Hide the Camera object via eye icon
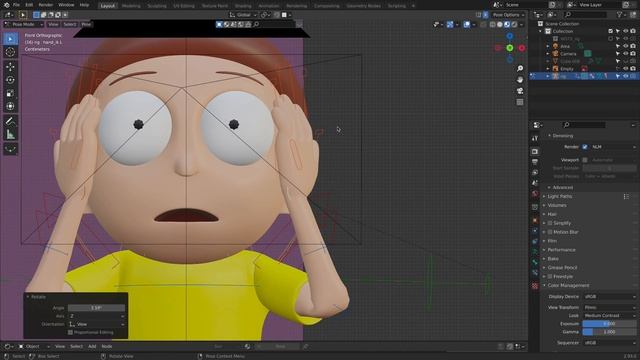 625,54
